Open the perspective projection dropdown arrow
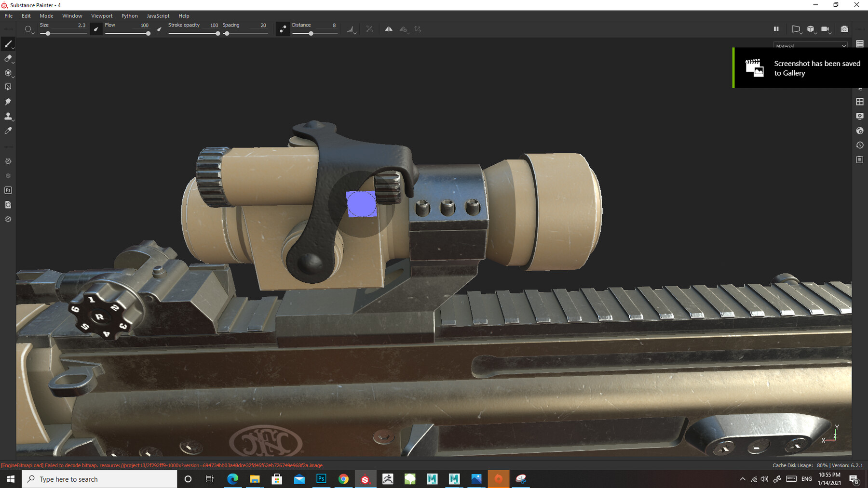868x488 pixels. [800, 33]
